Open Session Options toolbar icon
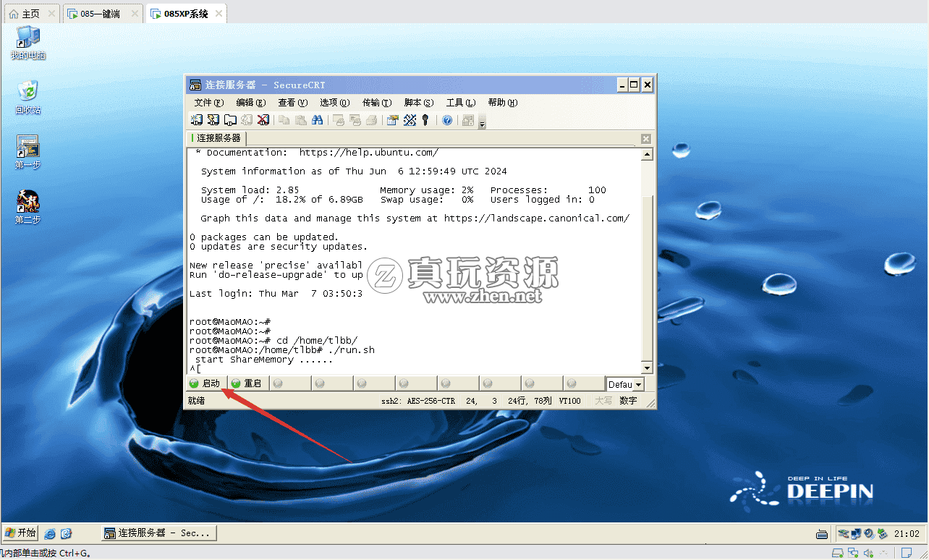 click(393, 120)
